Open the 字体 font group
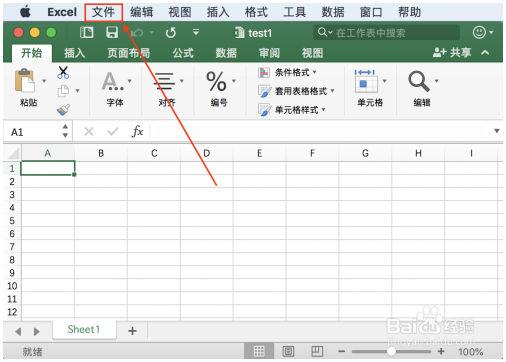The width and height of the screenshot is (506, 362). [x=115, y=88]
